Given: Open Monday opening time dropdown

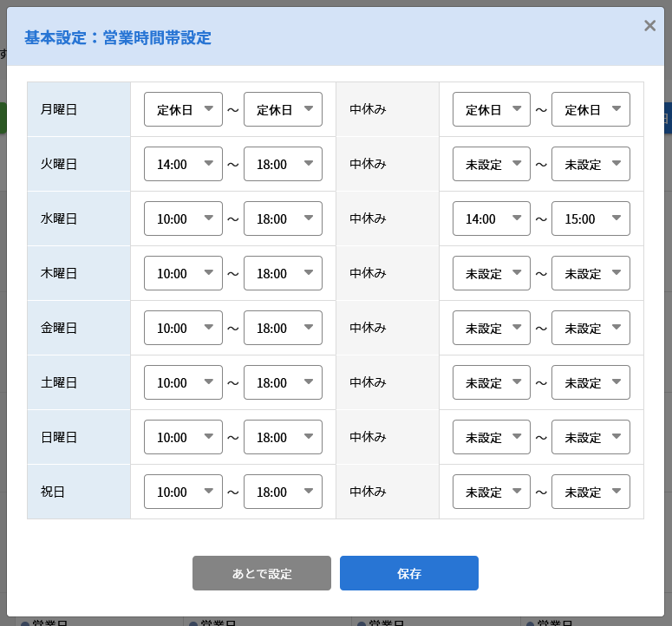Looking at the screenshot, I should click(x=183, y=109).
